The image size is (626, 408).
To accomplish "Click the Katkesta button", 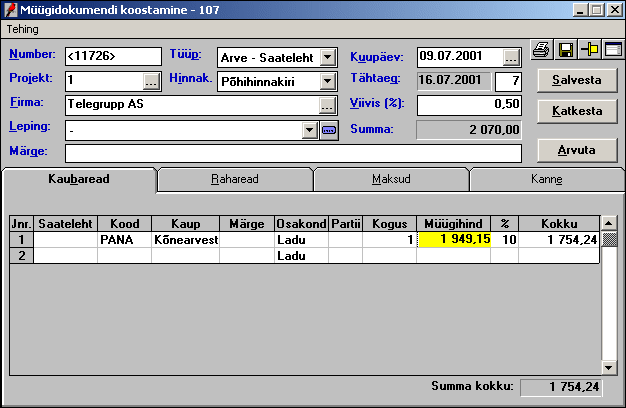I will pyautogui.click(x=575, y=110).
